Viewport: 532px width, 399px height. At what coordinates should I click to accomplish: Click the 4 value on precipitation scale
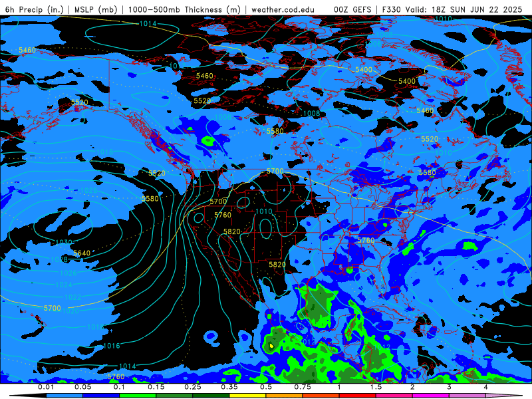(485, 388)
